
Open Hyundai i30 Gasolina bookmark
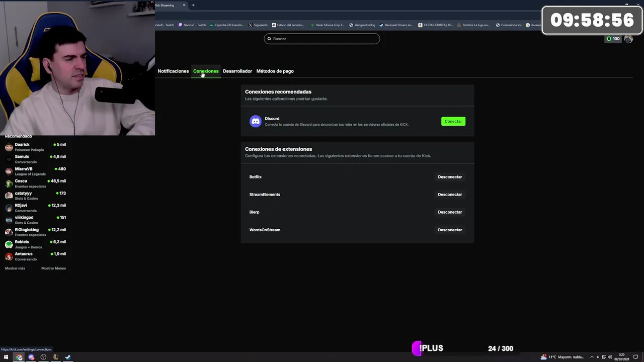click(x=226, y=25)
